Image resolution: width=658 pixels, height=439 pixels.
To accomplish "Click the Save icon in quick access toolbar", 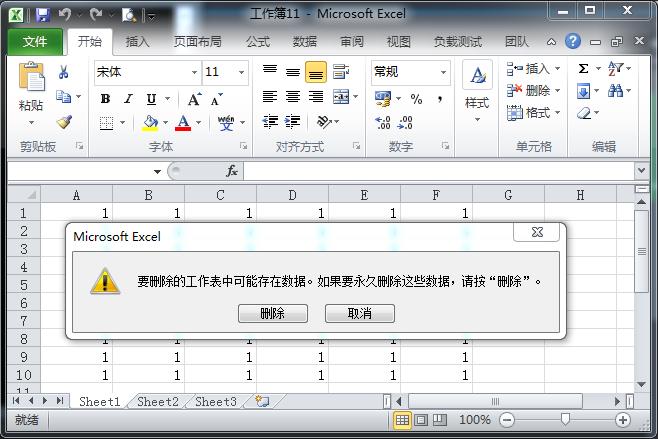I will [43, 15].
